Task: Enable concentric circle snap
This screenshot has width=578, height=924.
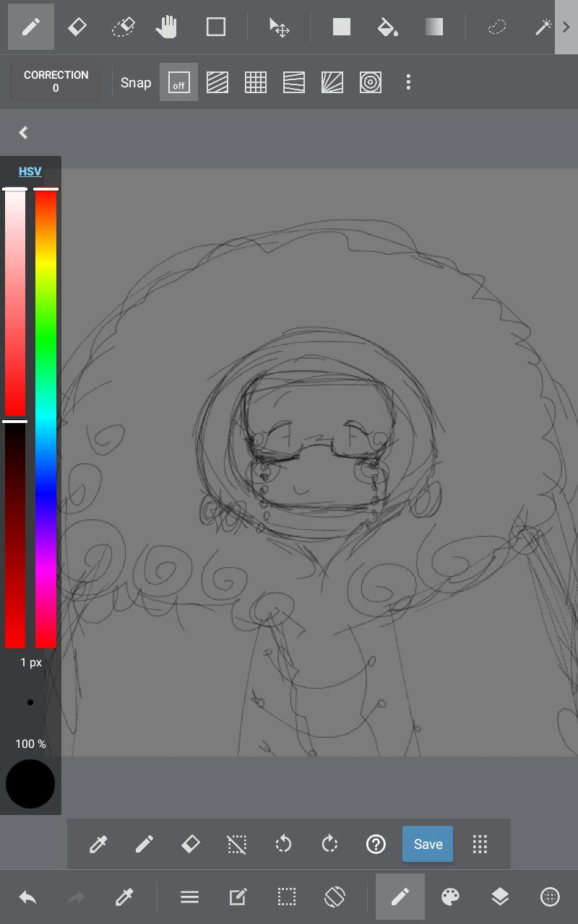Action: 371,82
